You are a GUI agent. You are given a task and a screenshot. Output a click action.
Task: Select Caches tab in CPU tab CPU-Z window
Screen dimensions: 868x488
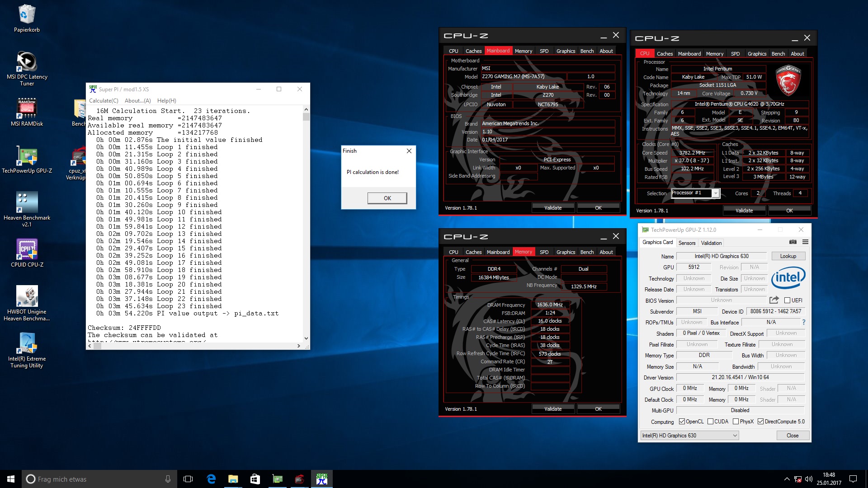click(x=665, y=54)
